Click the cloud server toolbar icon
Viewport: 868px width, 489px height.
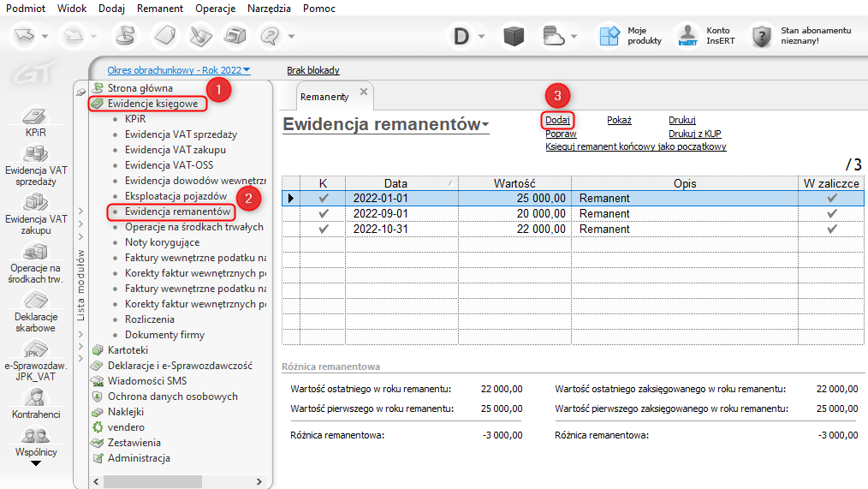554,37
